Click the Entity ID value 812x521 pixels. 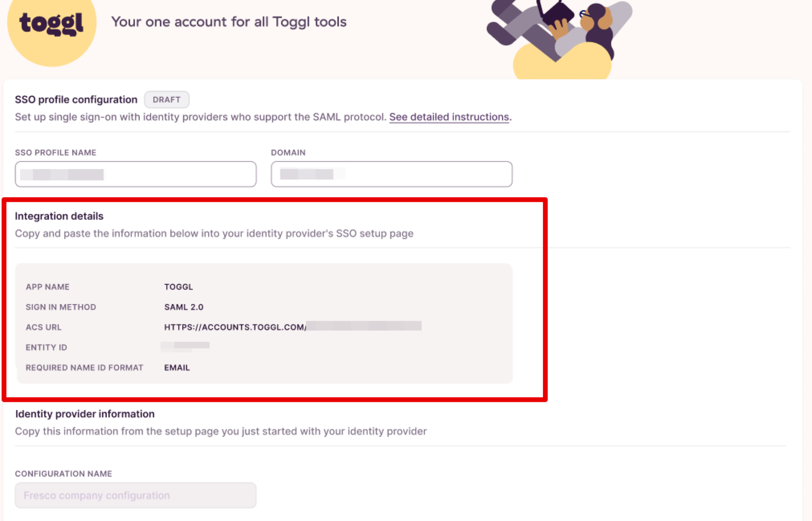coord(185,346)
